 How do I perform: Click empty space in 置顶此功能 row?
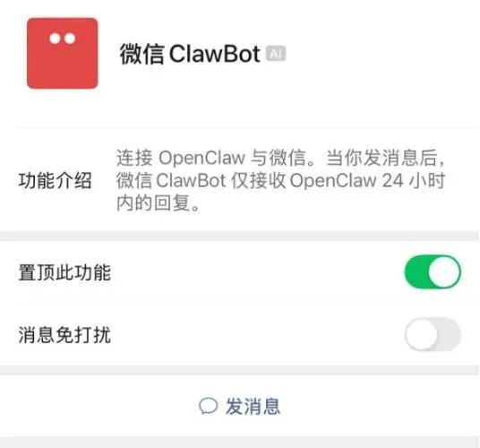tap(257, 272)
